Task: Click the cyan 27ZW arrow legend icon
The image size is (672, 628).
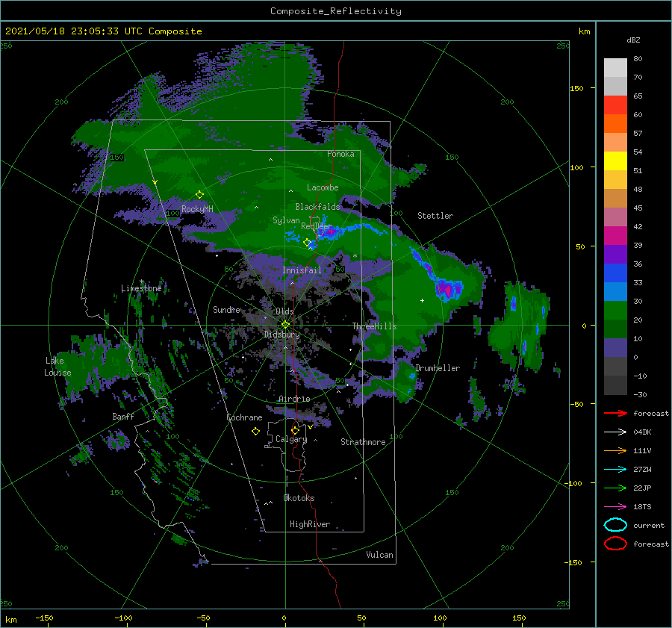Action: [615, 470]
